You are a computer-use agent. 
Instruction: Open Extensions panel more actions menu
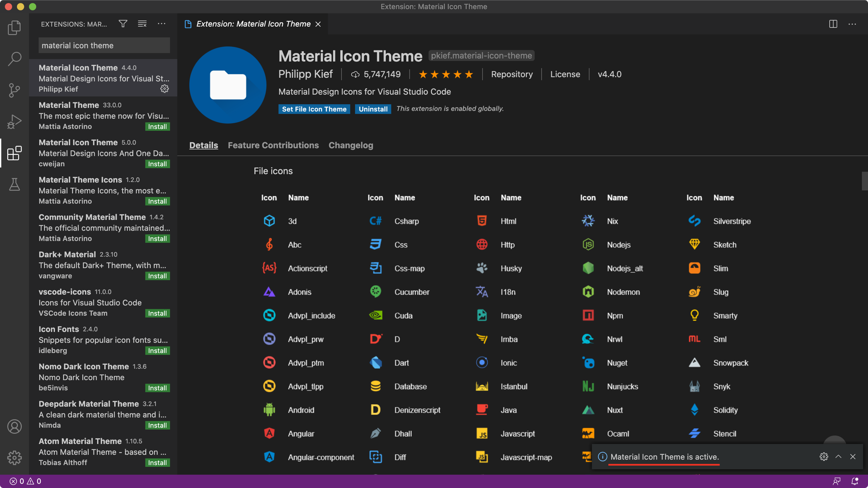pyautogui.click(x=161, y=24)
